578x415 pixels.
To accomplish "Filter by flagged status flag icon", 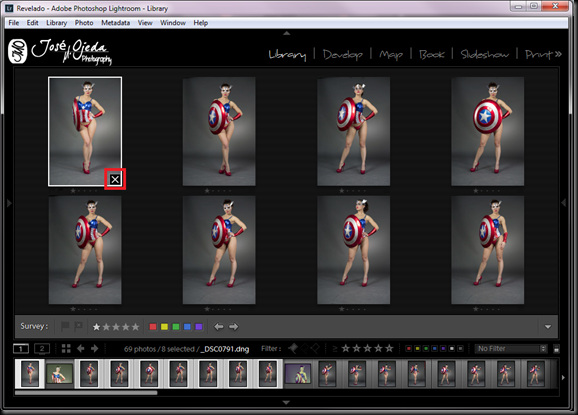I will pyautogui.click(x=294, y=348).
